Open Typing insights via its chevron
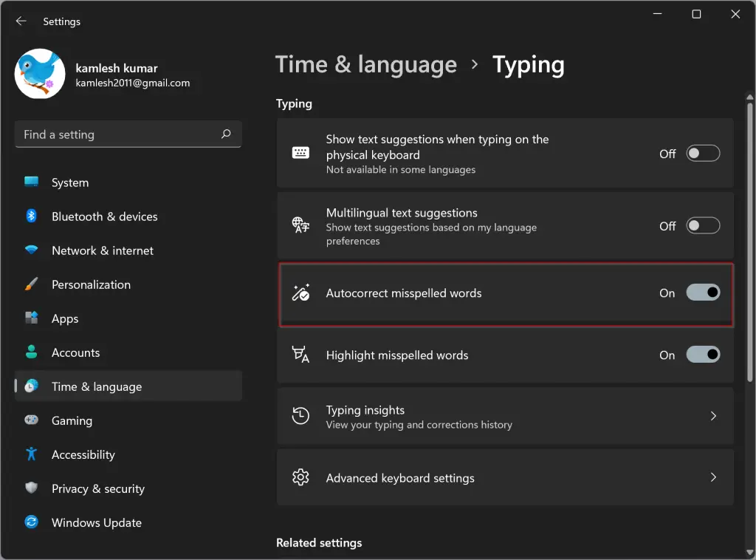 coord(713,416)
